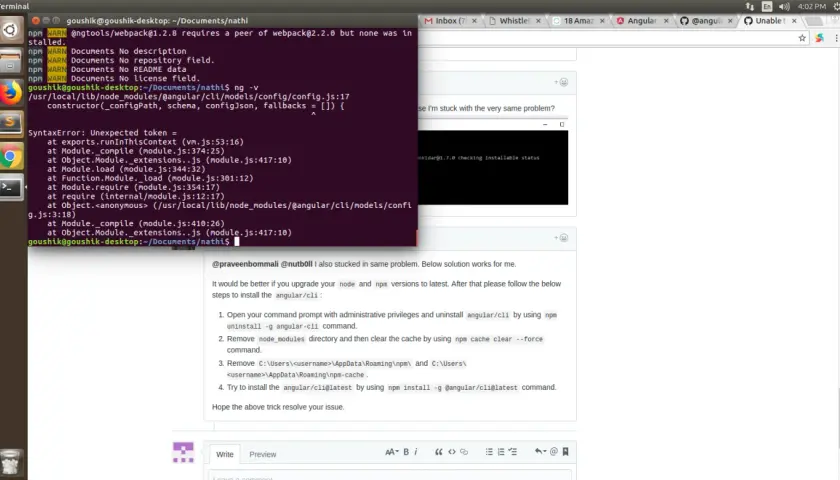The height and width of the screenshot is (480, 840).
Task: Click 'npm install -g @angular/cli@latest' code
Action: click(453, 387)
